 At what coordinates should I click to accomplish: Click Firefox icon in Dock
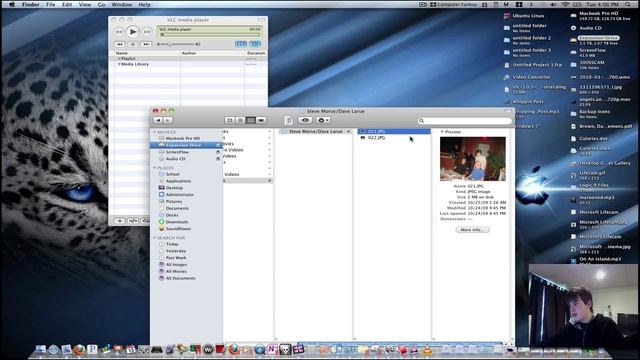click(79, 350)
